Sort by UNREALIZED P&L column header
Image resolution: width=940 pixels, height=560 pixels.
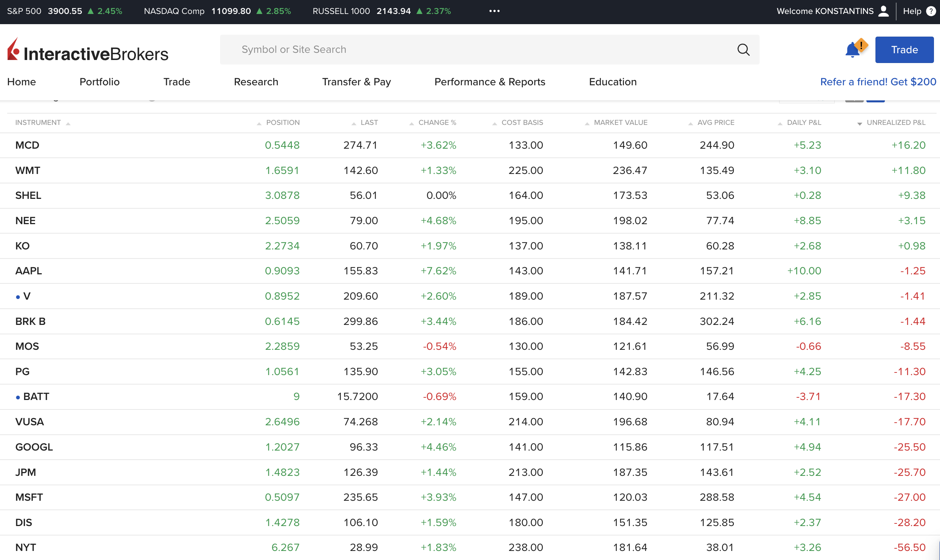[896, 123]
